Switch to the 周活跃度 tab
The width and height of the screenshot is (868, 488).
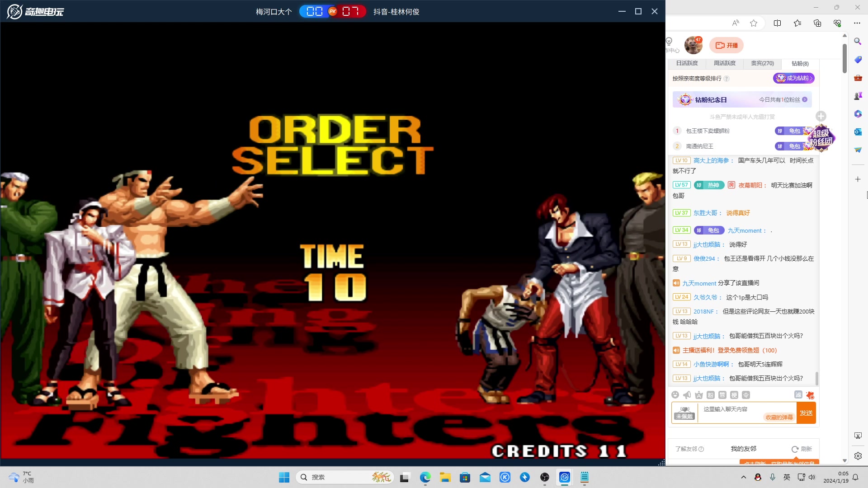tap(725, 63)
